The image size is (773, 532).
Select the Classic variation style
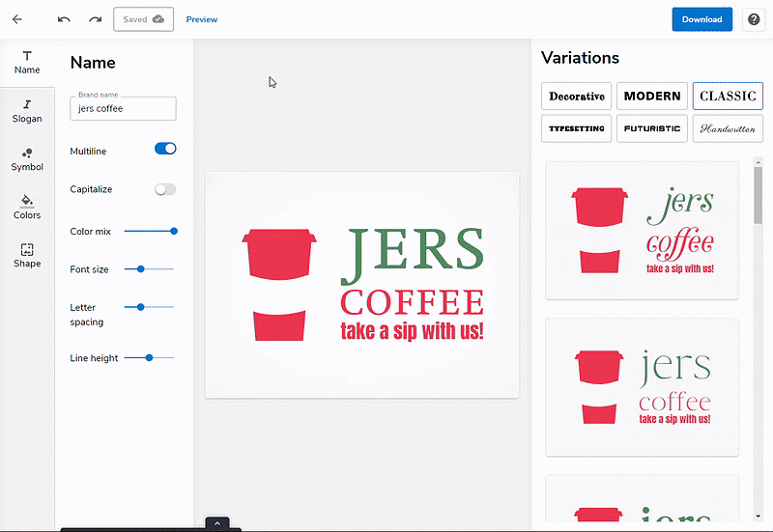click(x=728, y=96)
